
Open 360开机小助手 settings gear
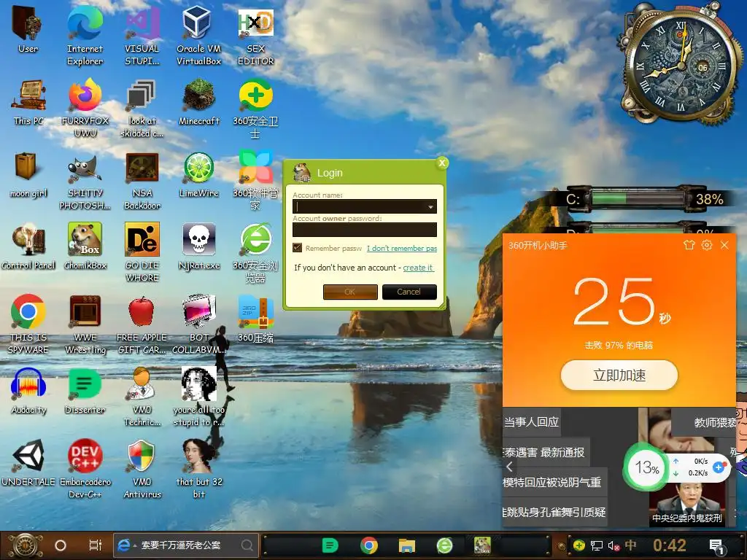click(x=706, y=245)
